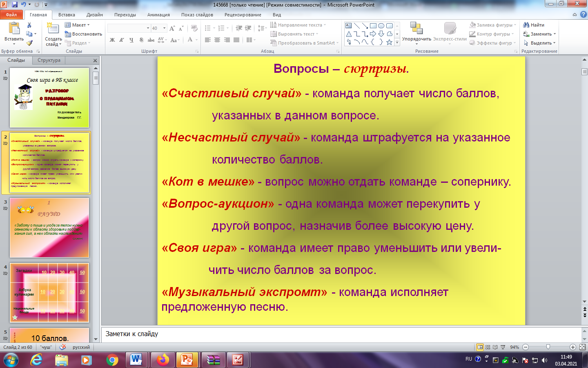Toggle bold Ж formatting
588x368 pixels.
click(x=112, y=40)
